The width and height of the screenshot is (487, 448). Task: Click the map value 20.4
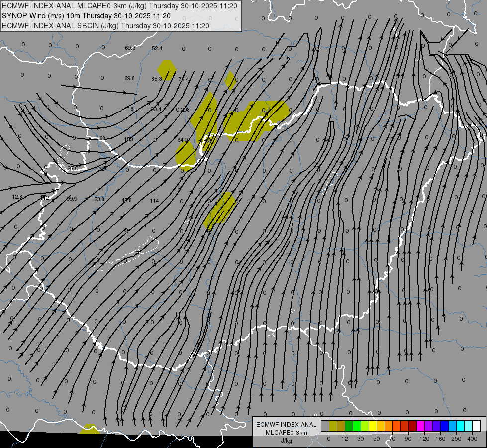(x=156, y=109)
